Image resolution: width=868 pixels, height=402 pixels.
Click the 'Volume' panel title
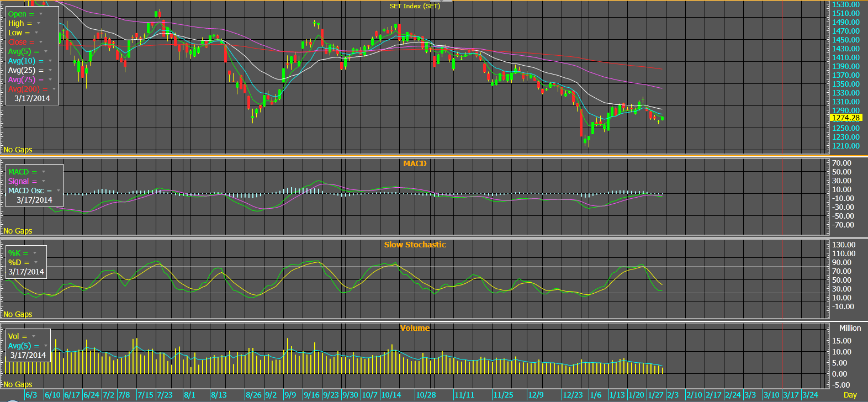tap(415, 328)
